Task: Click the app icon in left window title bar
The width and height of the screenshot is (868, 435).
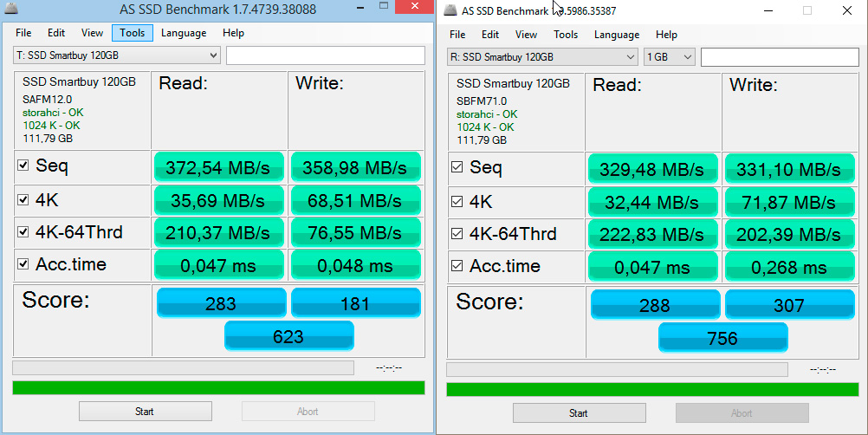Action: [11, 9]
